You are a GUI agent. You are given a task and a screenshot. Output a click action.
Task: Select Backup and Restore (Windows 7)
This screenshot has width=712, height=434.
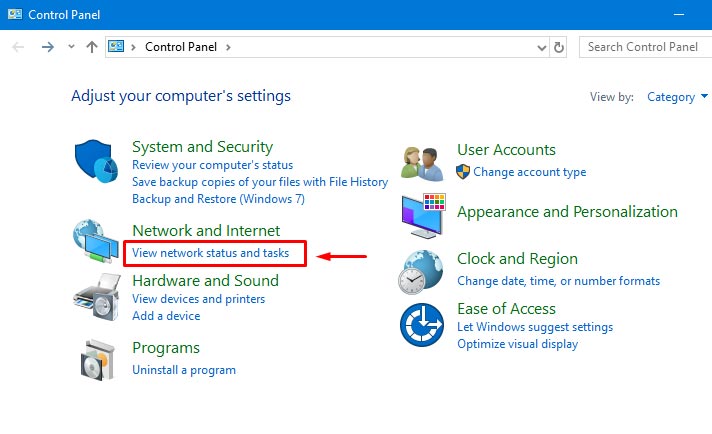point(218,199)
